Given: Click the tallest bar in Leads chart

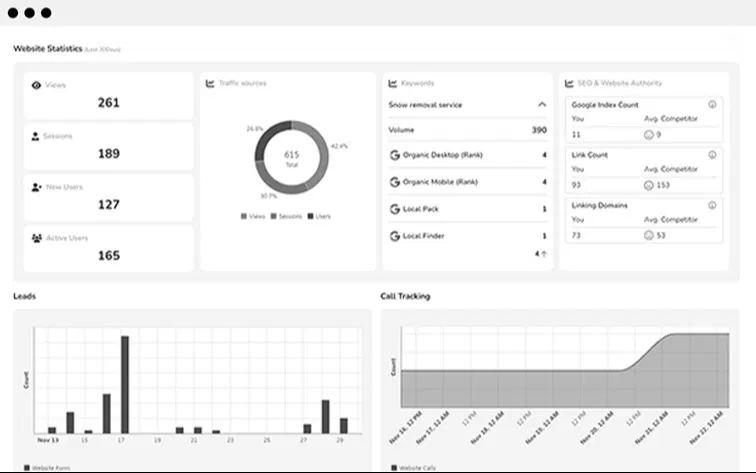Looking at the screenshot, I should pyautogui.click(x=125, y=384).
